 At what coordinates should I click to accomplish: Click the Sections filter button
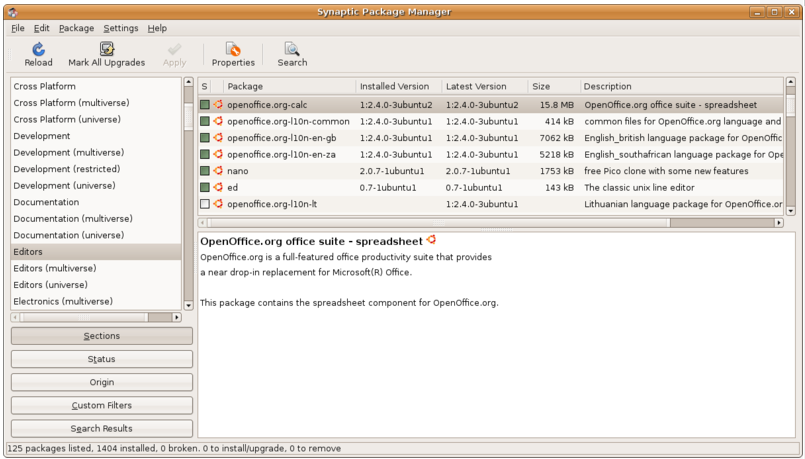tap(102, 336)
